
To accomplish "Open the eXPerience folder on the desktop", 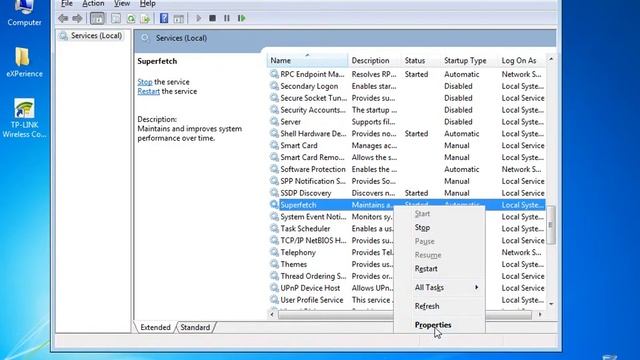I will pos(24,62).
